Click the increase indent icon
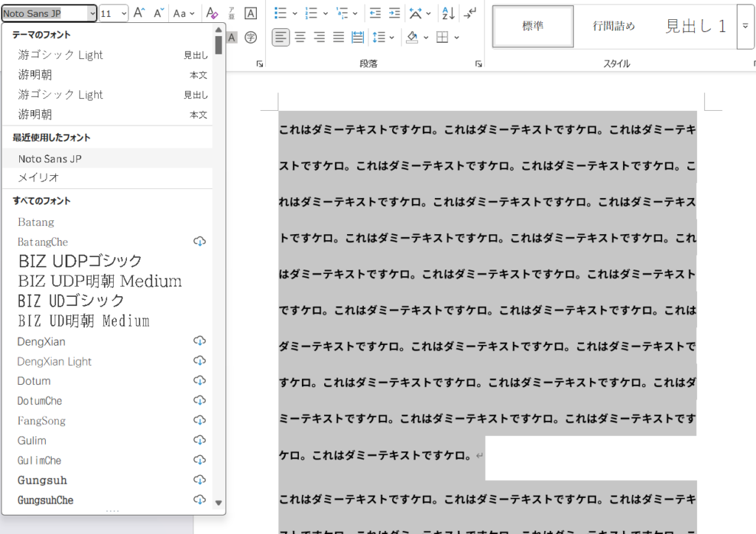Screen dimensions: 756x534 394,13
